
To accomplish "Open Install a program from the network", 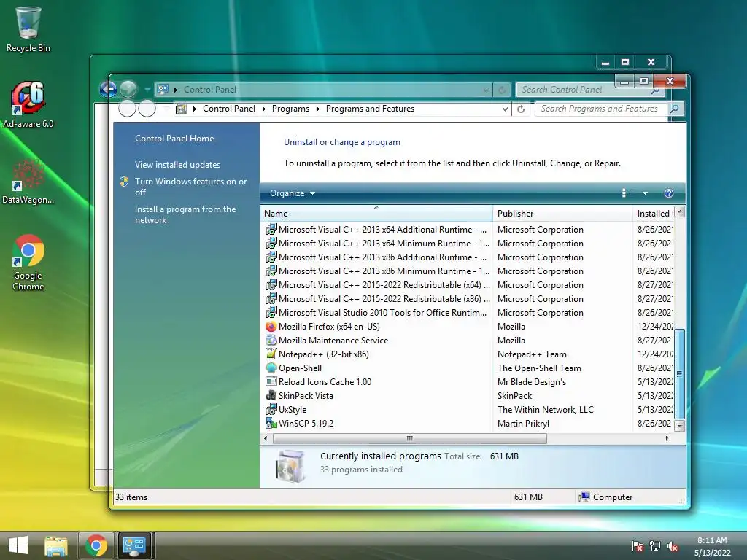I will (x=185, y=215).
